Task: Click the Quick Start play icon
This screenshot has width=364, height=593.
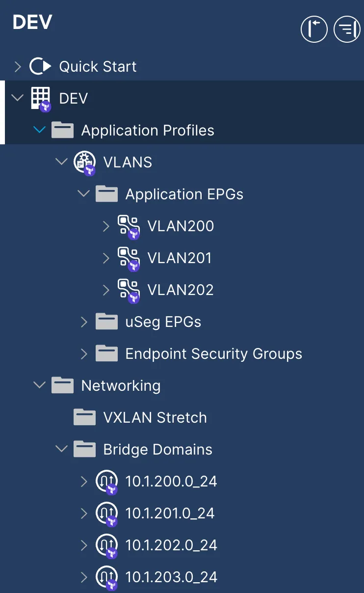Action: click(x=40, y=66)
